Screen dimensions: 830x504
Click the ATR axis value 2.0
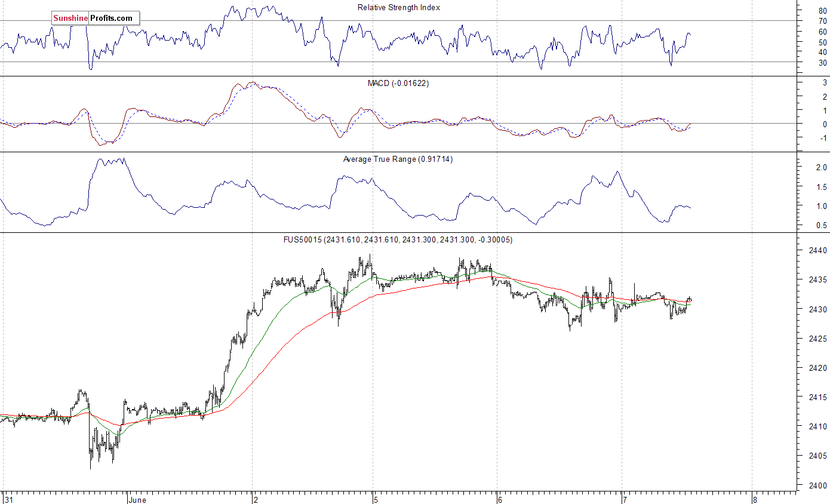822,167
